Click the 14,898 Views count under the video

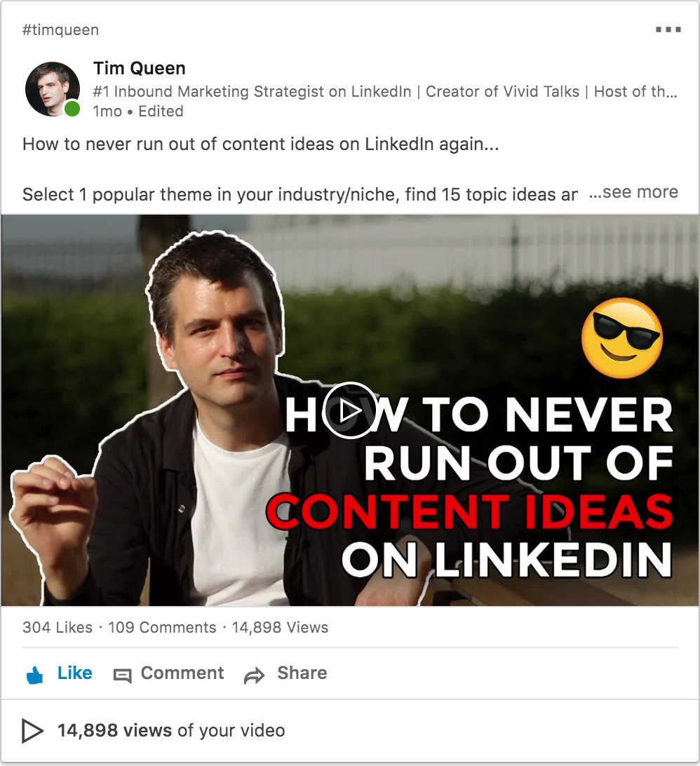(x=280, y=627)
